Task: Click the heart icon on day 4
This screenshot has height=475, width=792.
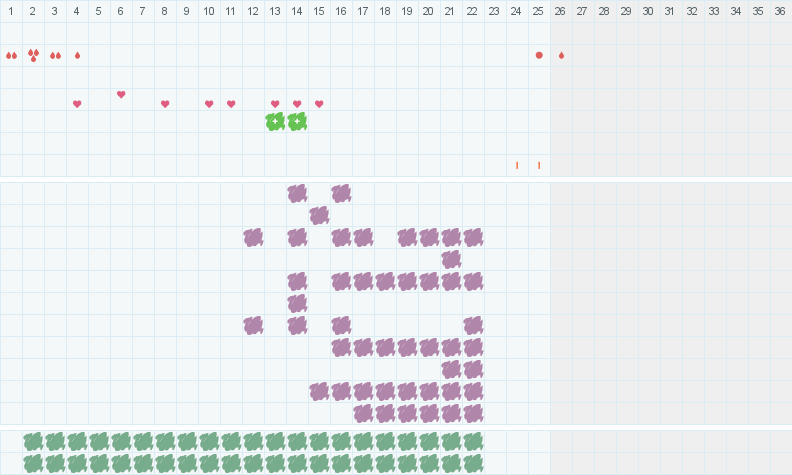Action: coord(77,104)
